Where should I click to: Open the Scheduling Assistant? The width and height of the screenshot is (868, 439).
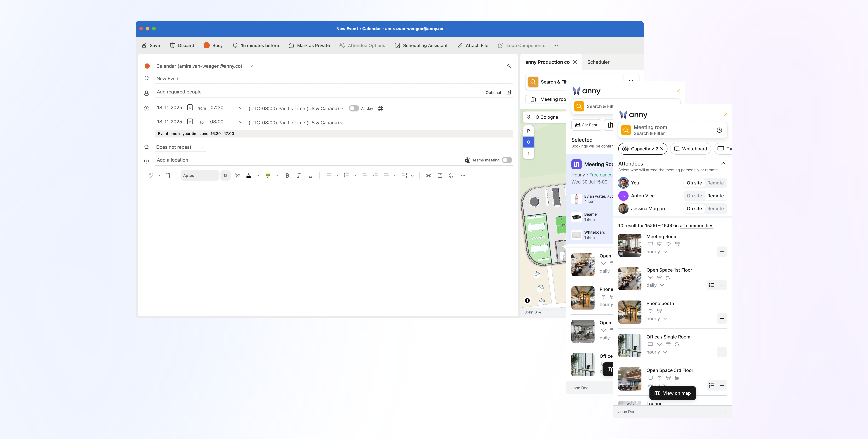point(421,45)
